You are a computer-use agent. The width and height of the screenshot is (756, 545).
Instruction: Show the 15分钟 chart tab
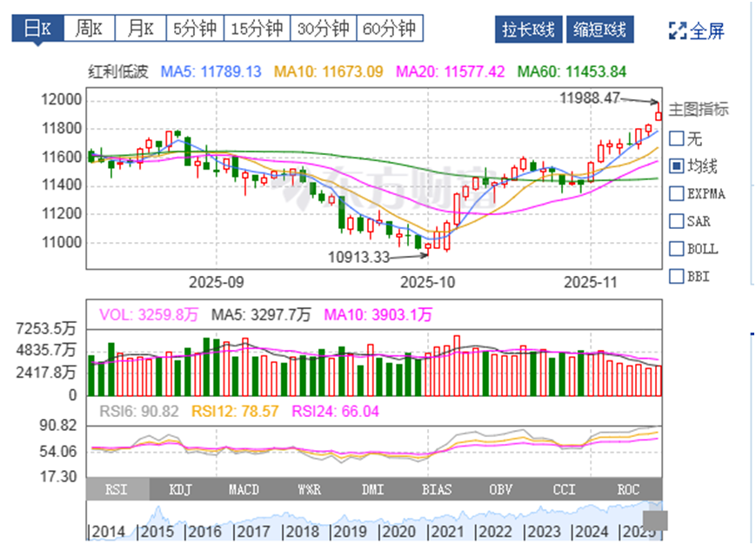click(257, 29)
